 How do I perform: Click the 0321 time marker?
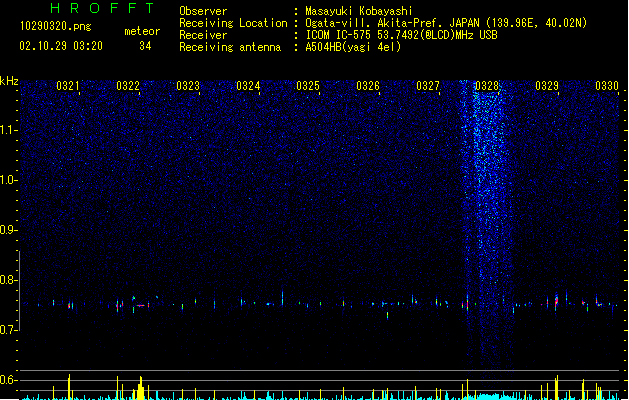point(68,86)
